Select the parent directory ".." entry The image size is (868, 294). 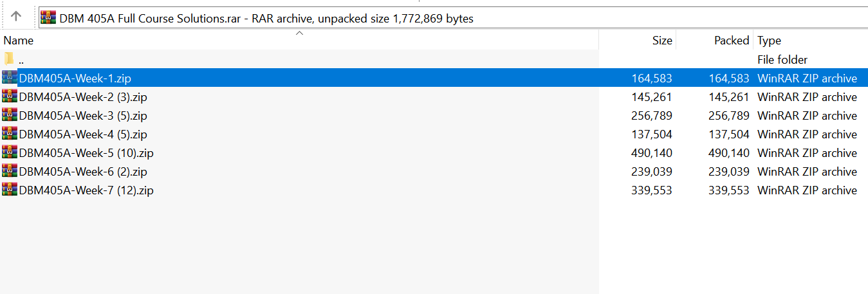tap(22, 60)
